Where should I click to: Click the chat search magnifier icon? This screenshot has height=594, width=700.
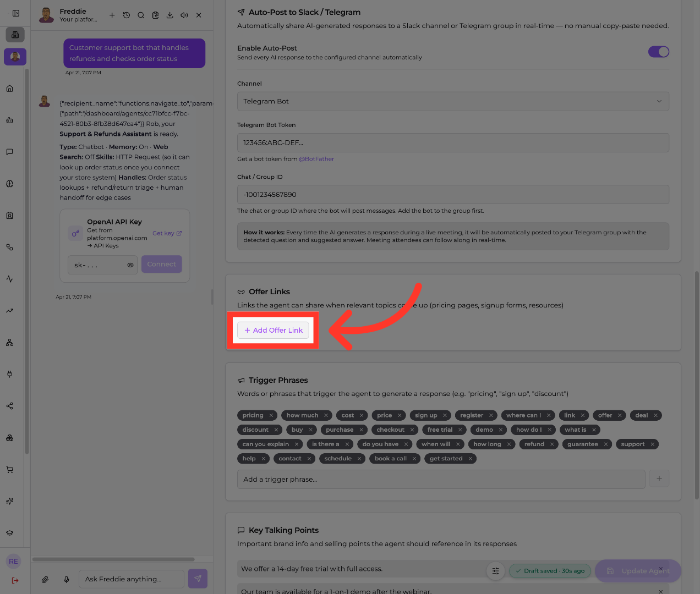(141, 15)
